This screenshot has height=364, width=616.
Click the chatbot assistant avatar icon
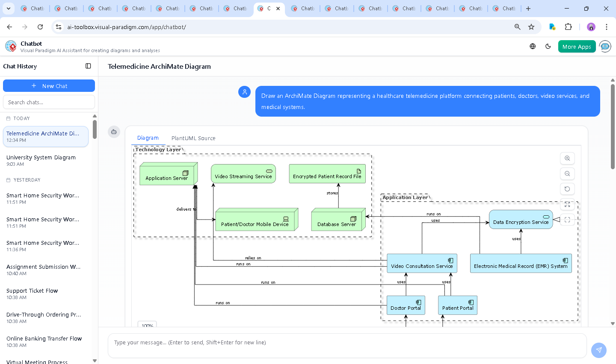[605, 46]
